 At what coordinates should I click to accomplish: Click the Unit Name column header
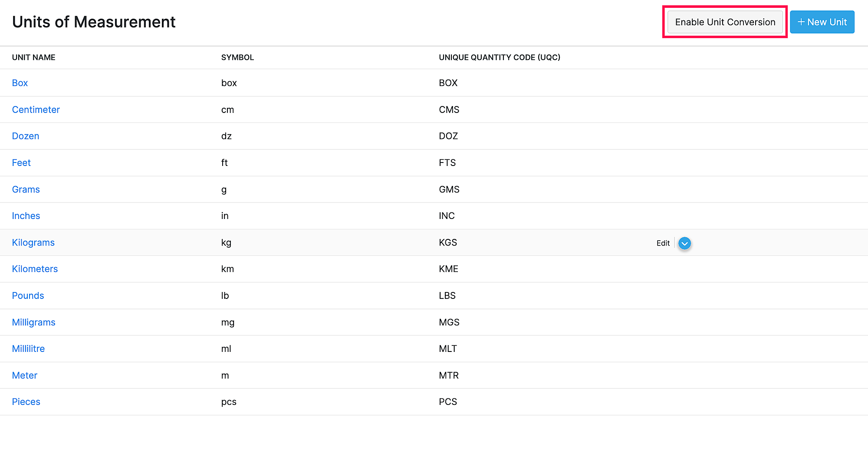coord(34,58)
